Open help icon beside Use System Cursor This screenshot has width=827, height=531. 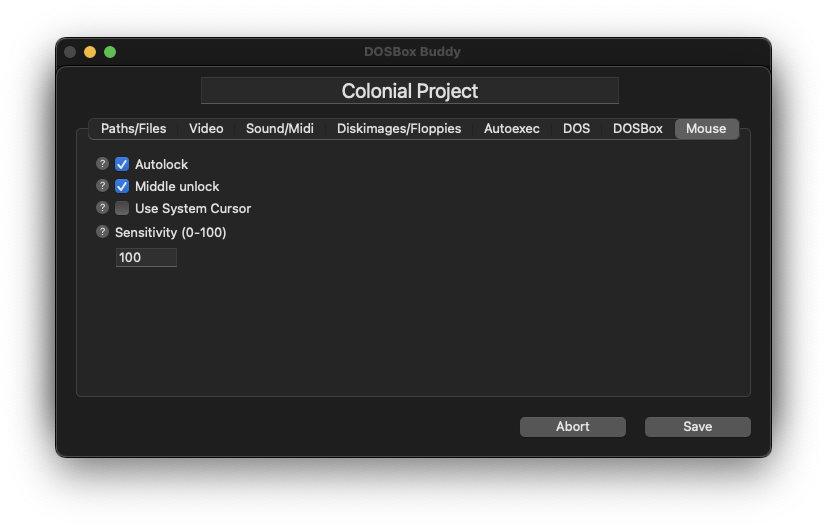pos(102,208)
